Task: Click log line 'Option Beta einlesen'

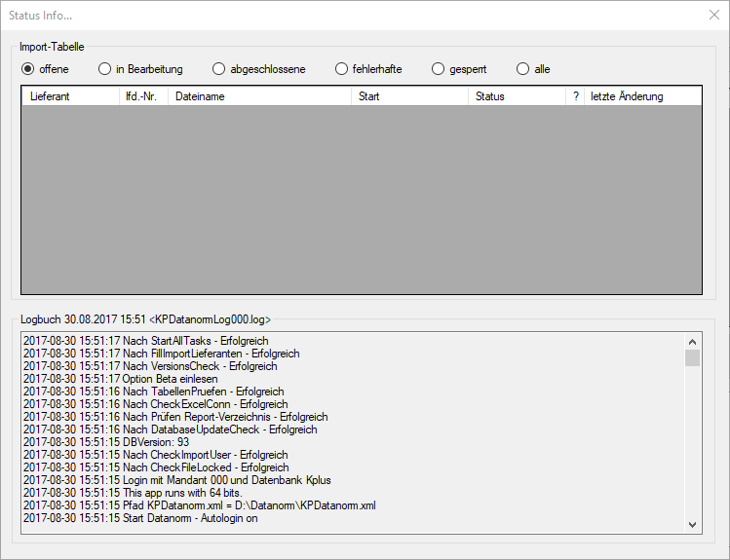Action: (x=121, y=379)
